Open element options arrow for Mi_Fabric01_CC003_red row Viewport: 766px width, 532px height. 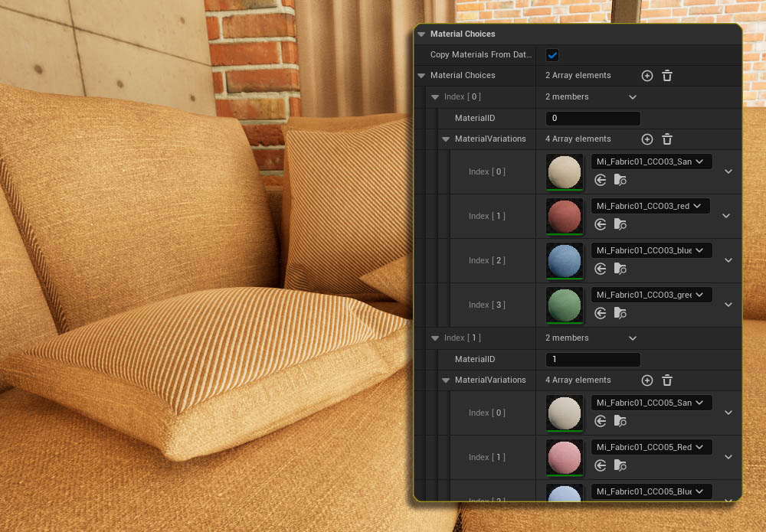point(726,216)
